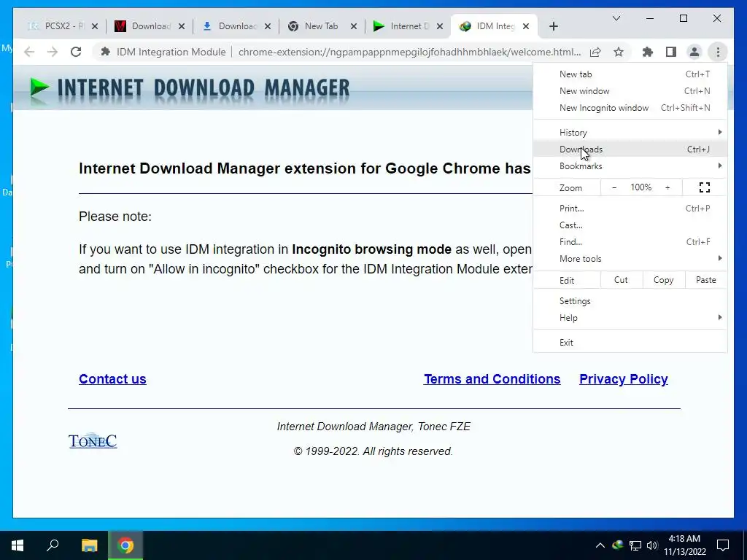Click the extension puzzle icon in address bar
Screen dimensions: 747x560
106,52
